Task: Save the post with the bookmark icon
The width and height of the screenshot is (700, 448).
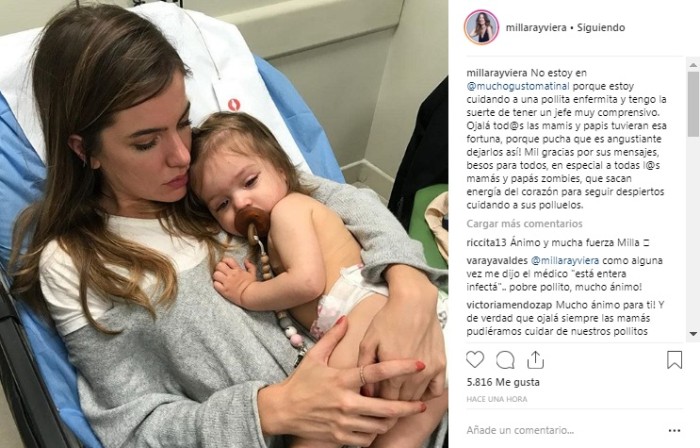Action: click(x=674, y=360)
